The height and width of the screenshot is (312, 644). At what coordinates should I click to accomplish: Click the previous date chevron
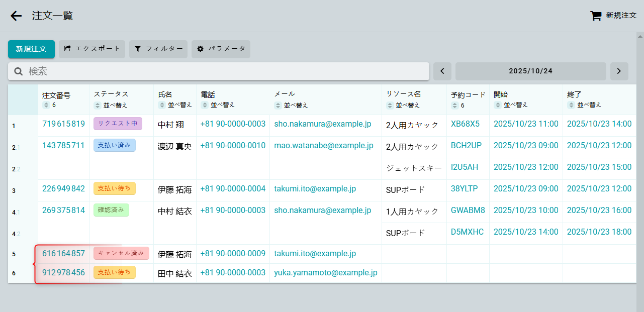[x=442, y=71]
